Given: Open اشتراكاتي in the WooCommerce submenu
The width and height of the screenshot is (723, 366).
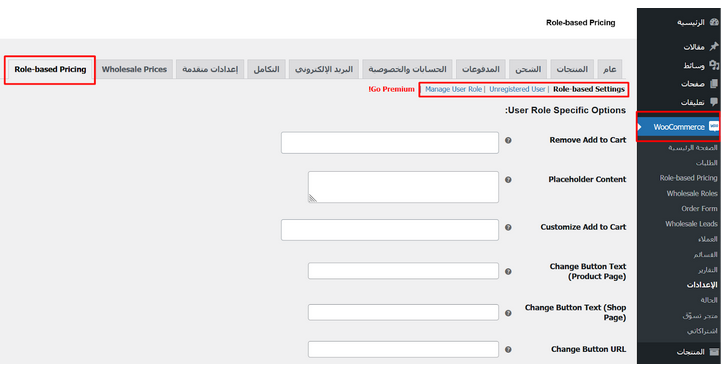Looking at the screenshot, I should pyautogui.click(x=702, y=331).
